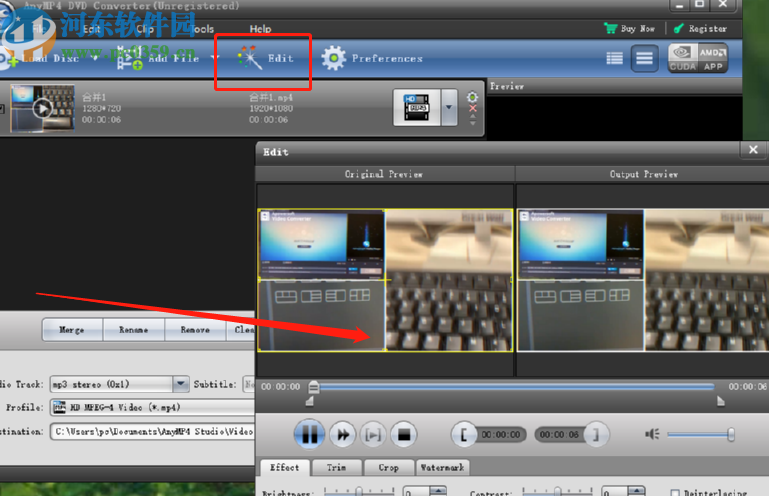Open HD MP4 output profile icon
Viewport: 769px width, 496px height.
click(x=417, y=107)
